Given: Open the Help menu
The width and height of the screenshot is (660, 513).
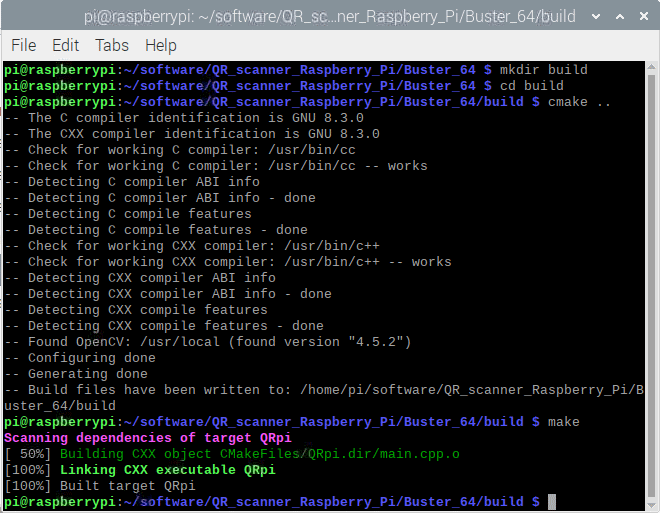Looking at the screenshot, I should [x=161, y=45].
